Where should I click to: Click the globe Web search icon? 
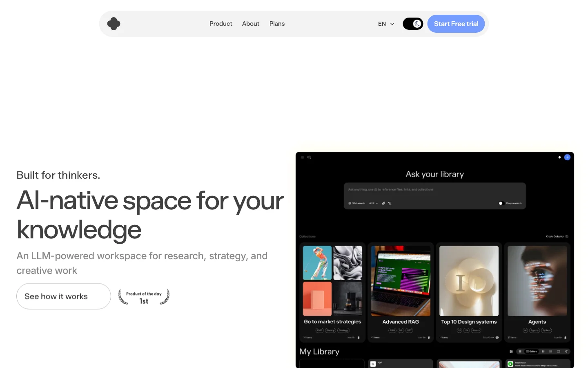350,203
